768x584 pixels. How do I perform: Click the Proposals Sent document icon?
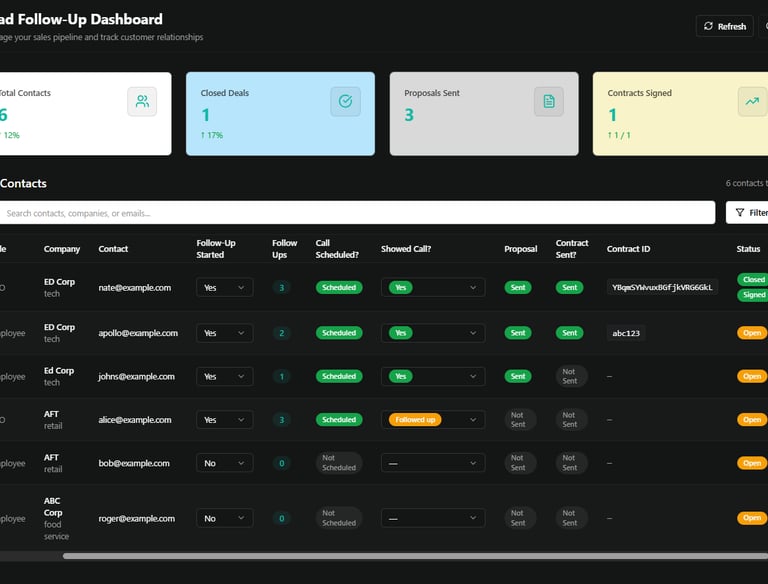coord(549,101)
